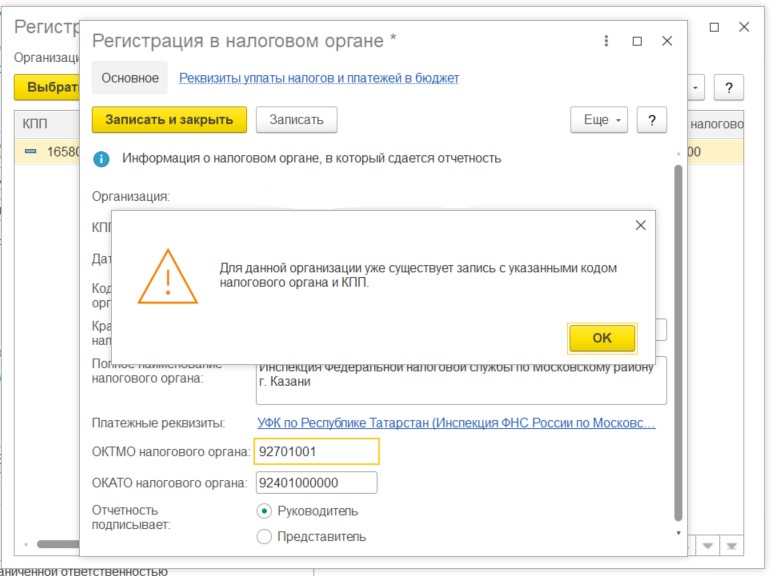Close the warning message with X
The image size is (772, 576).
pyautogui.click(x=641, y=225)
